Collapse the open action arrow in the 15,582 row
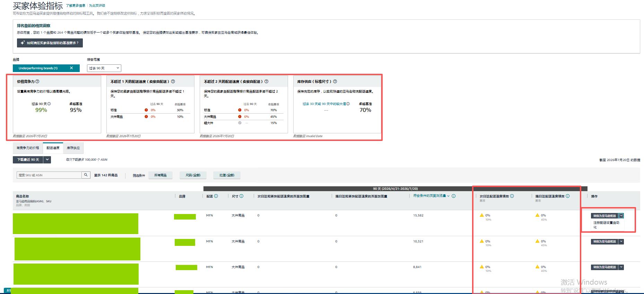 621,216
